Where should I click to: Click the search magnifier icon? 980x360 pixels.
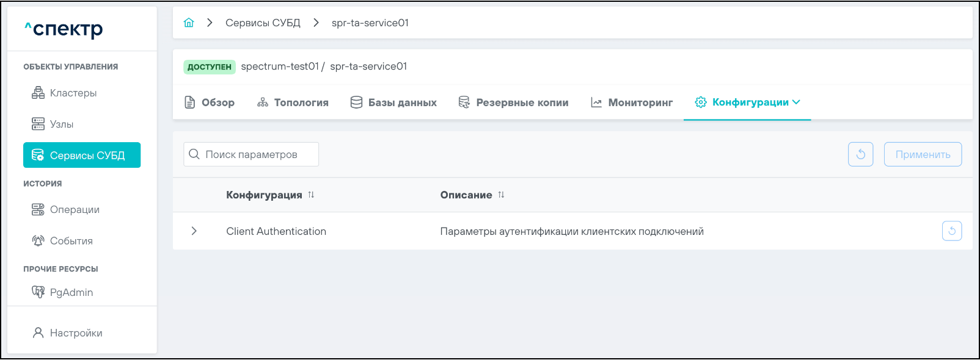[x=194, y=154]
